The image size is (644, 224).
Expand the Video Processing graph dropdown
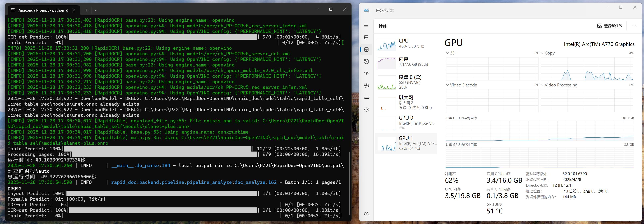tap(542, 85)
